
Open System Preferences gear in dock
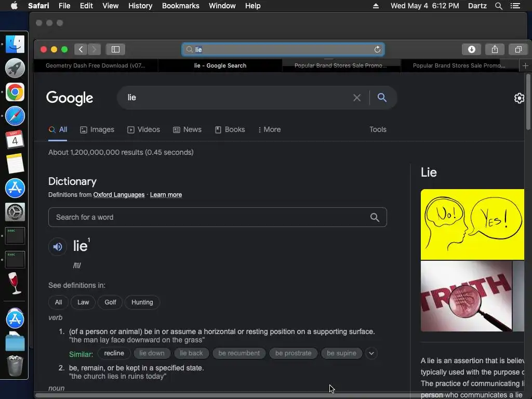[x=15, y=212]
